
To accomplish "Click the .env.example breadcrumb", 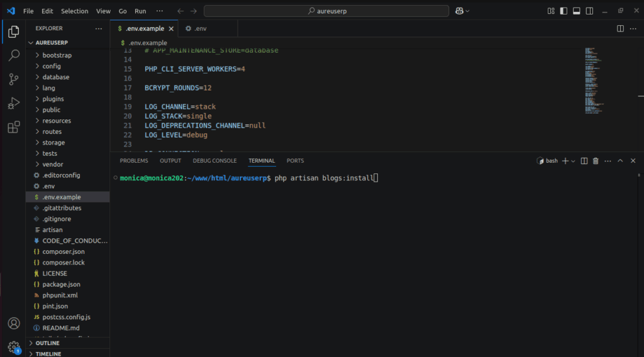I will 148,43.
